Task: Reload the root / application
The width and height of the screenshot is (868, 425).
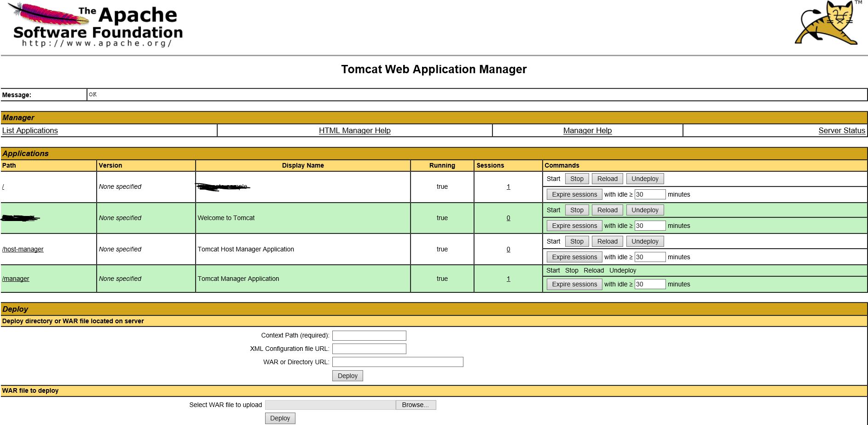Action: 608,179
